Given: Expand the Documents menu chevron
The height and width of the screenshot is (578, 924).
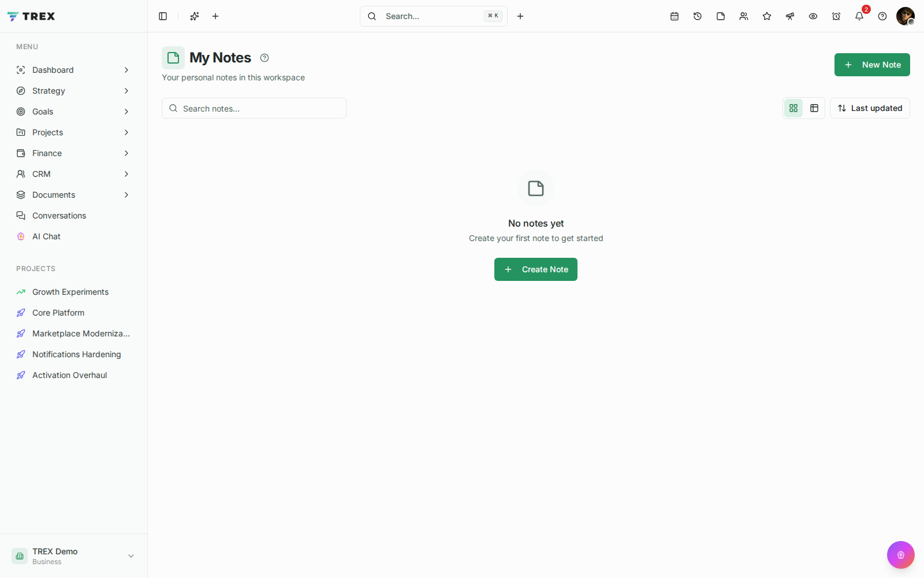Looking at the screenshot, I should tap(126, 195).
